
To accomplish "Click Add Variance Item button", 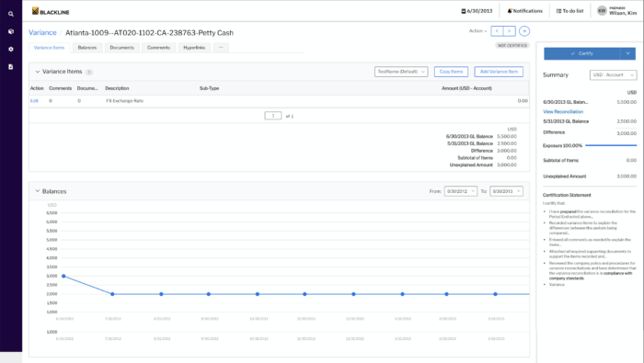I will click(x=499, y=72).
